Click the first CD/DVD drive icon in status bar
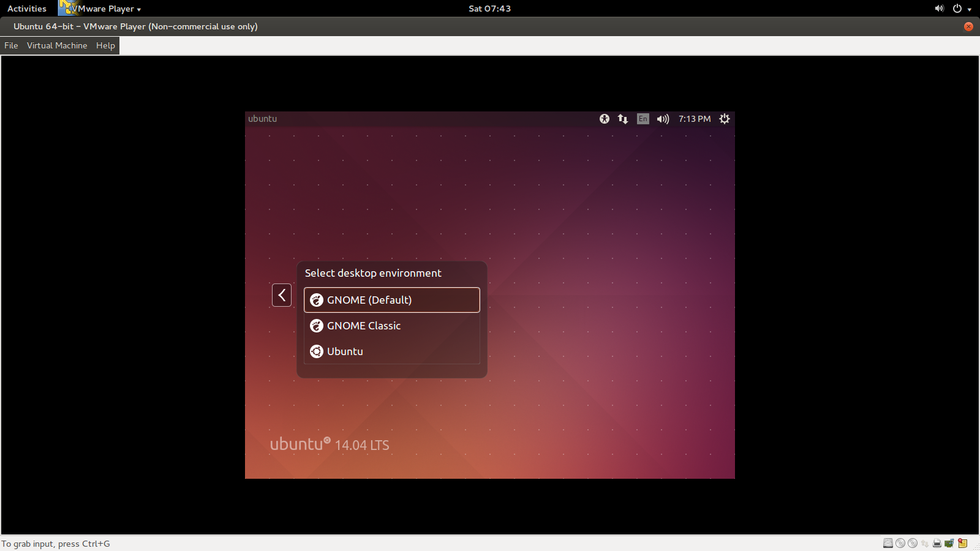This screenshot has height=551, width=980. click(900, 543)
